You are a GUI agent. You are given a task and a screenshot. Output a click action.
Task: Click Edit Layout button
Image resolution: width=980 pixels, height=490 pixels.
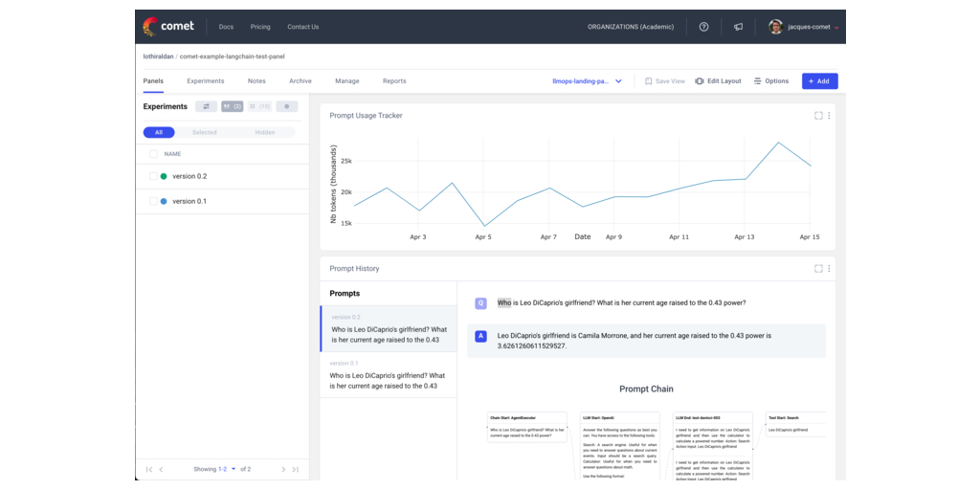[x=718, y=81]
